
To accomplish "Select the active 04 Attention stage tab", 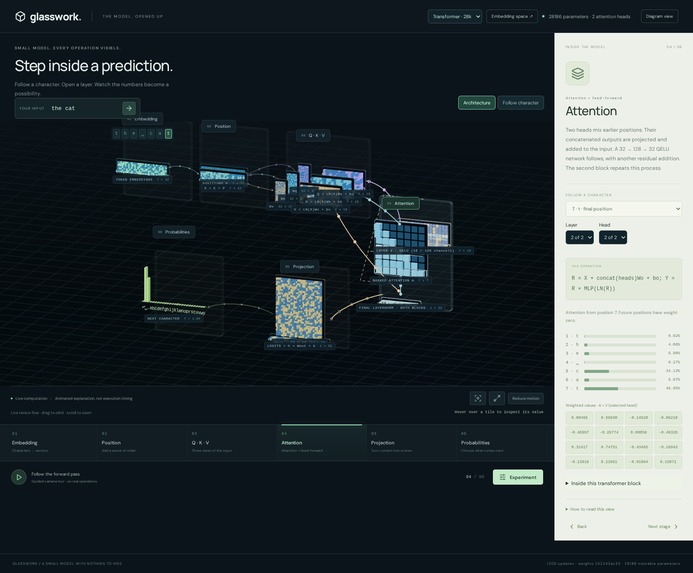I will pos(321,443).
